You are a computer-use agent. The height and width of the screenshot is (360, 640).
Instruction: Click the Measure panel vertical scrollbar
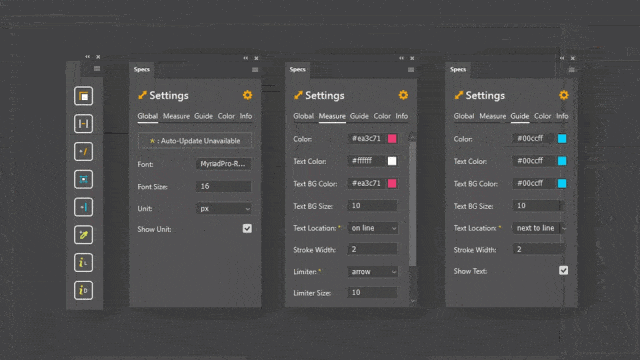click(x=412, y=203)
